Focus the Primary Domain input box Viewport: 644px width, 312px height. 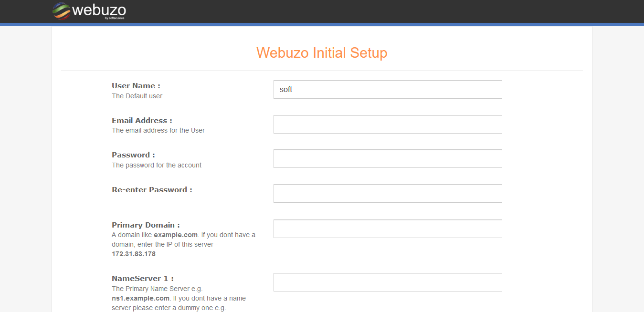click(388, 229)
